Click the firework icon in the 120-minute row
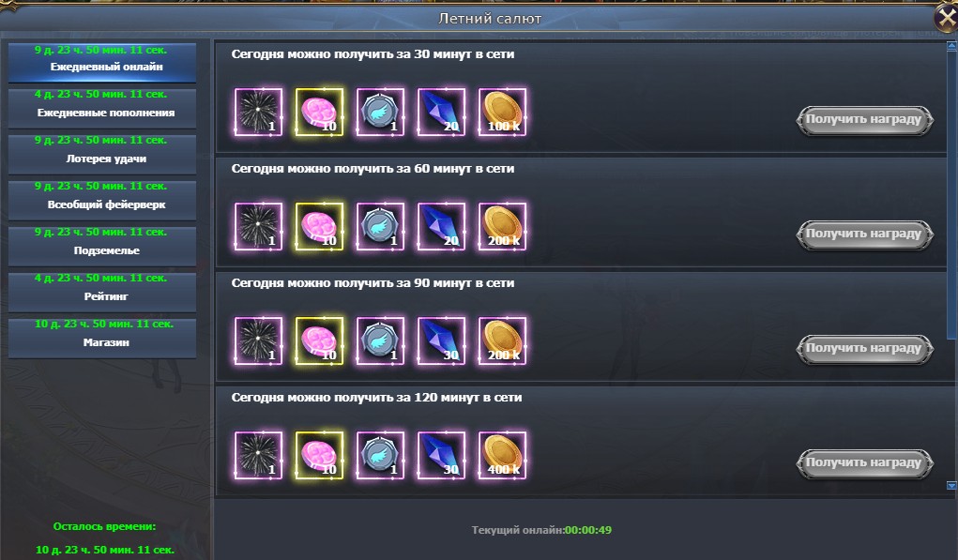Viewport: 958px width, 560px height. click(258, 456)
